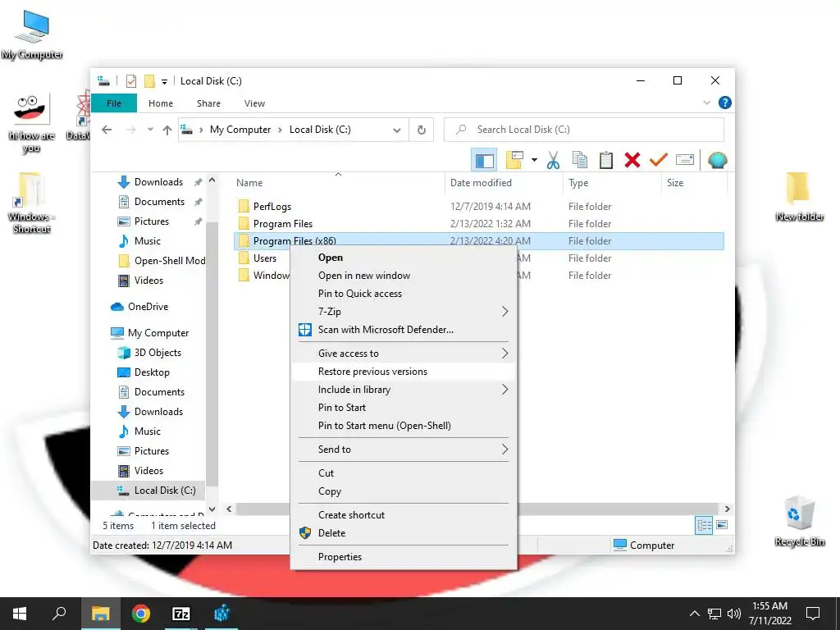This screenshot has width=840, height=630.
Task: Click the quick access New Folder icon
Action: pos(149,81)
